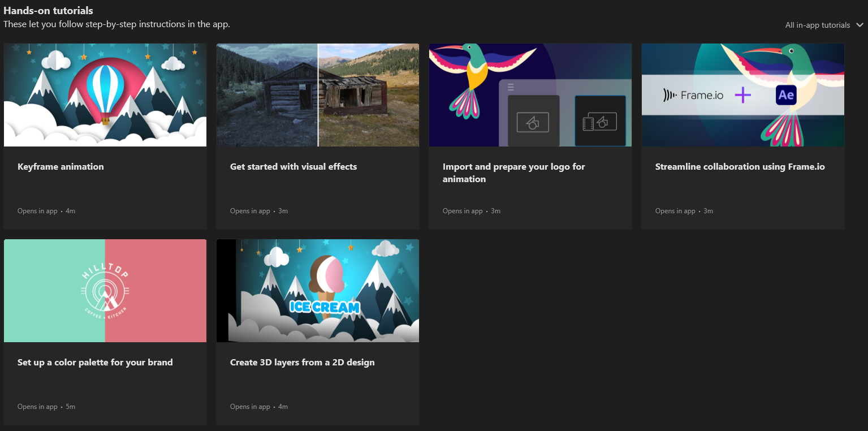Screen dimensions: 868x431
Task: Click Import and prepare your logo for animation title
Action: pos(514,173)
